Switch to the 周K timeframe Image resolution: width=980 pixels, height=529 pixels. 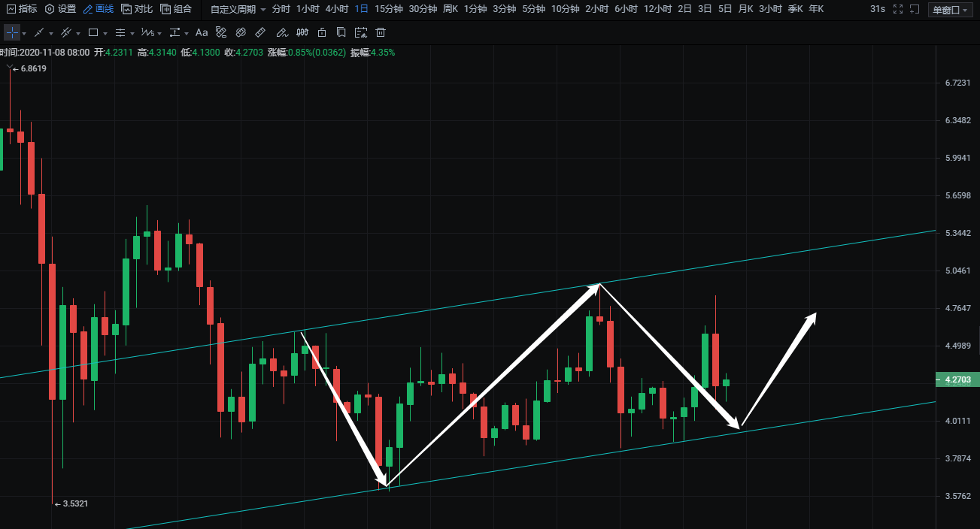pos(450,9)
